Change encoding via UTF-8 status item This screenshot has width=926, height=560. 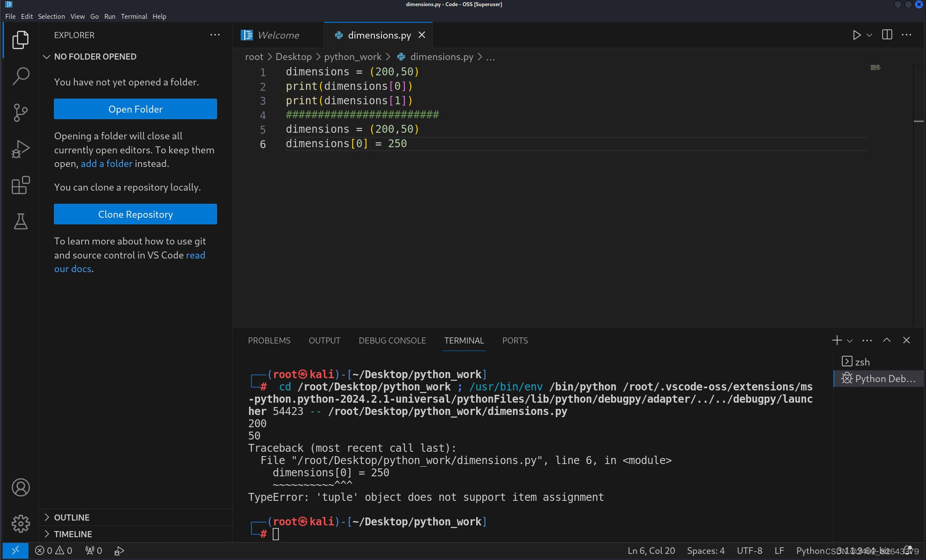(x=750, y=551)
